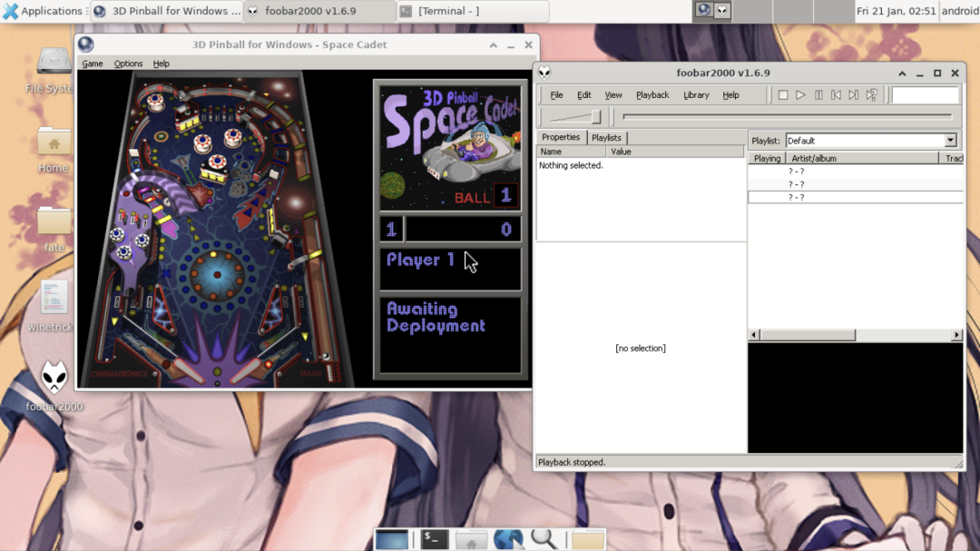This screenshot has width=980, height=551.
Task: Open the foobar2000 desktop shortcut icon
Action: (x=54, y=379)
